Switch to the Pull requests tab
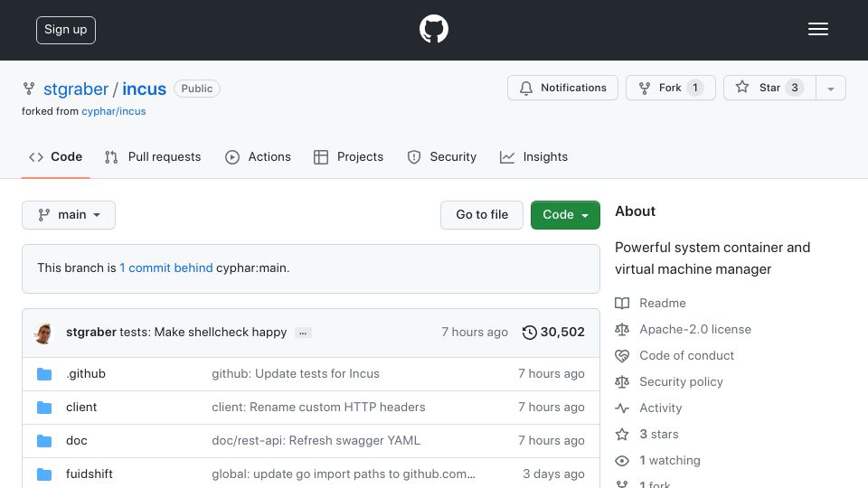The width and height of the screenshot is (868, 488). click(x=153, y=157)
